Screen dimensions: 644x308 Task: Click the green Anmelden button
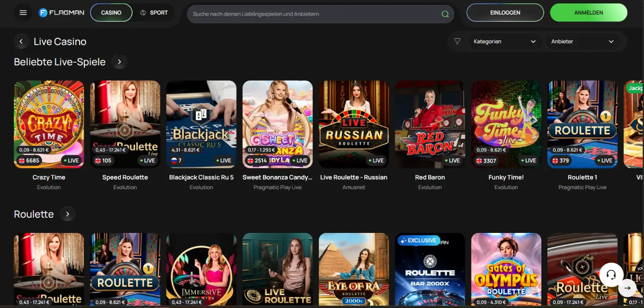coord(589,13)
